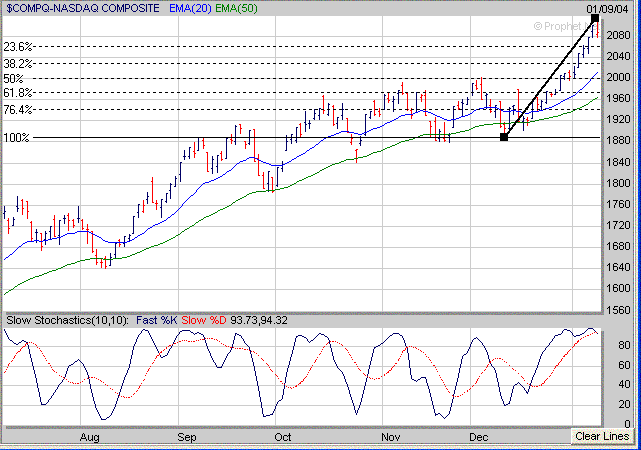Image resolution: width=641 pixels, height=450 pixels.
Task: Click the Sep month label
Action: point(187,437)
